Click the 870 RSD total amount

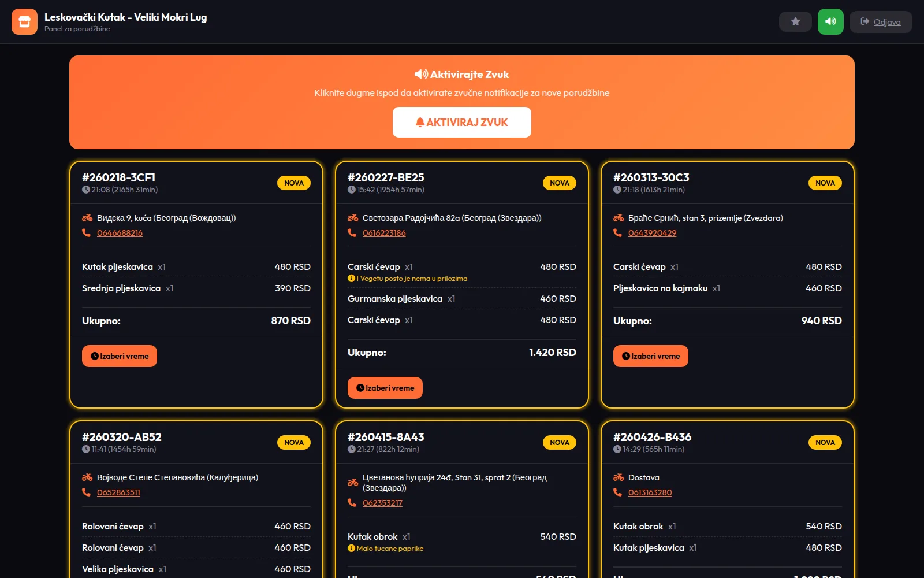pos(291,321)
